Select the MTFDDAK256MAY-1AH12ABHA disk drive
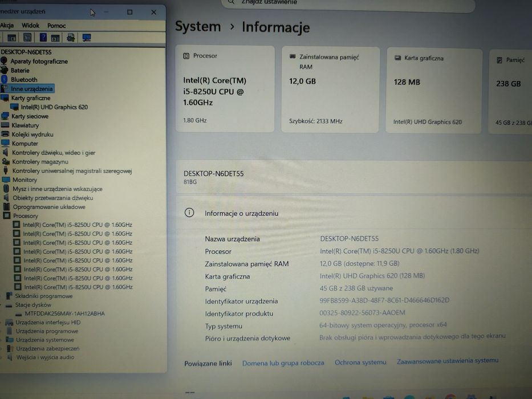 tap(65, 313)
